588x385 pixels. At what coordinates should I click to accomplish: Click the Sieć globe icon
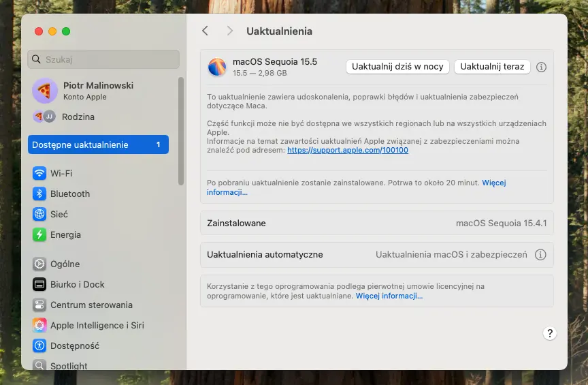pyautogui.click(x=39, y=214)
